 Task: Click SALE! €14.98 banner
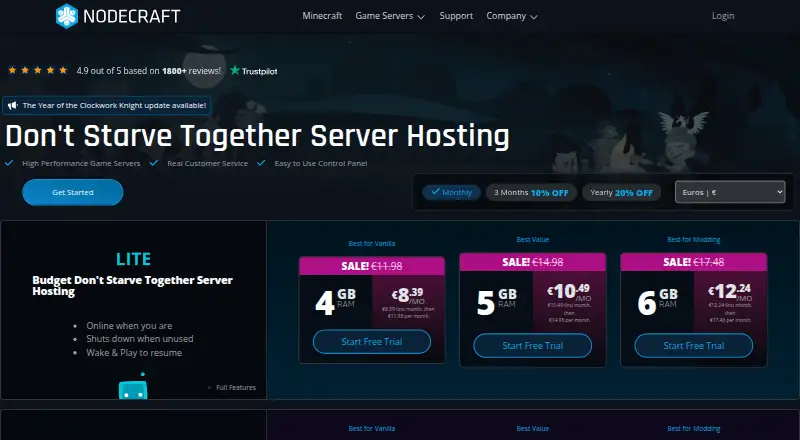tap(533, 262)
